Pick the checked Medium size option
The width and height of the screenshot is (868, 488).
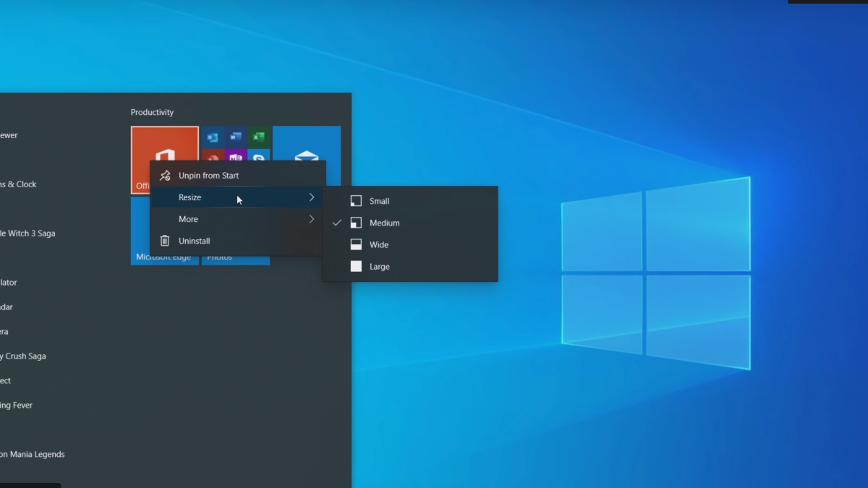pos(410,223)
